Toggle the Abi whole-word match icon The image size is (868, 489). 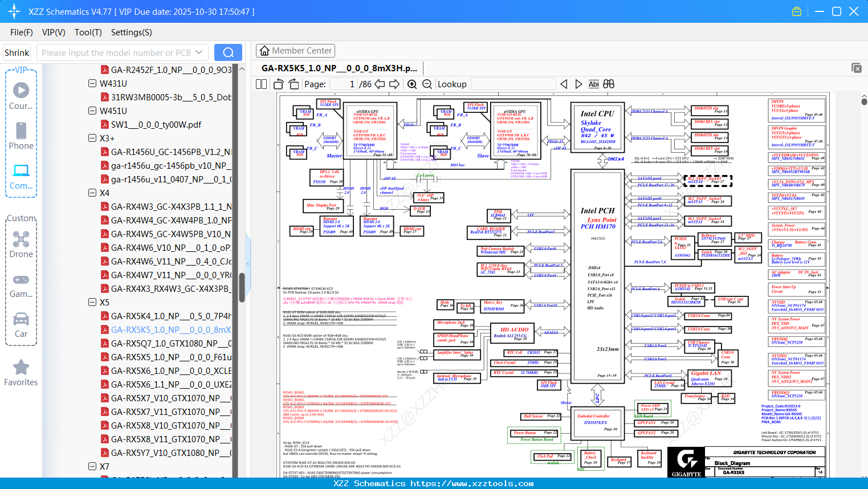coord(593,84)
